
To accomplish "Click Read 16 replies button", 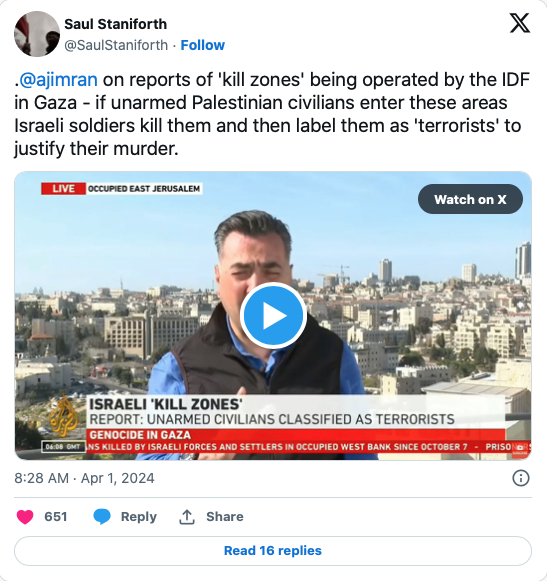I will [x=273, y=551].
